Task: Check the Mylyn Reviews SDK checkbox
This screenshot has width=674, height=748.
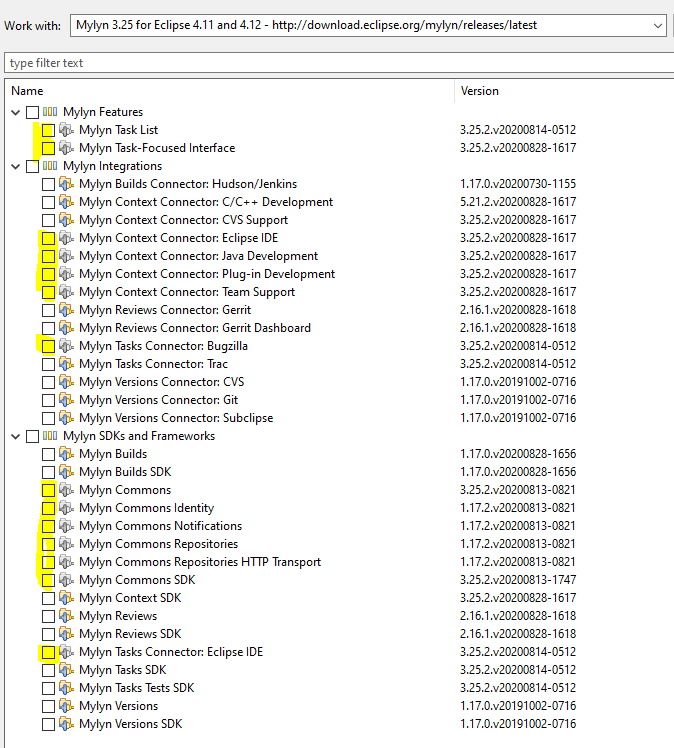Action: [x=48, y=634]
